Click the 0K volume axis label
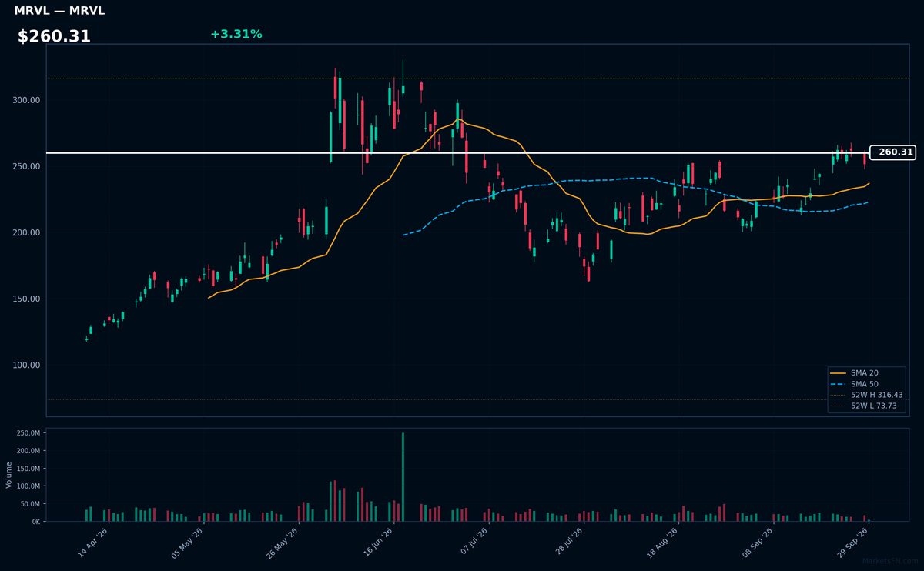This screenshot has height=571, width=924. coord(36,522)
